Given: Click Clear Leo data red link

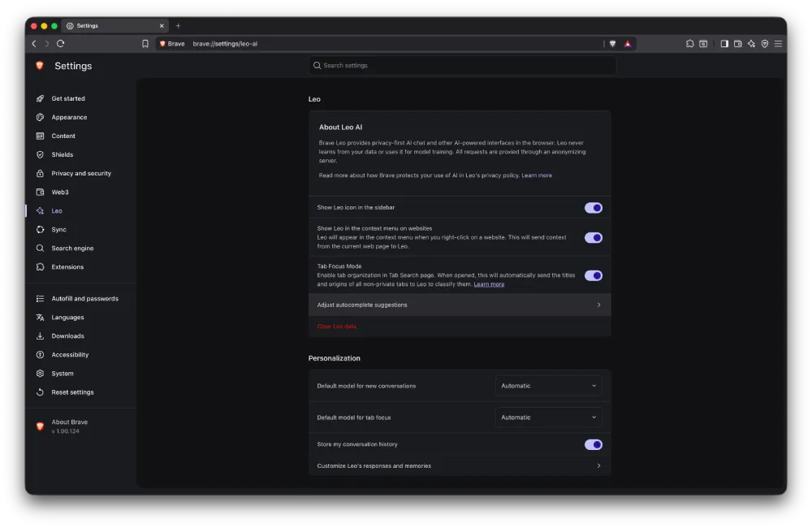Looking at the screenshot, I should 337,327.
